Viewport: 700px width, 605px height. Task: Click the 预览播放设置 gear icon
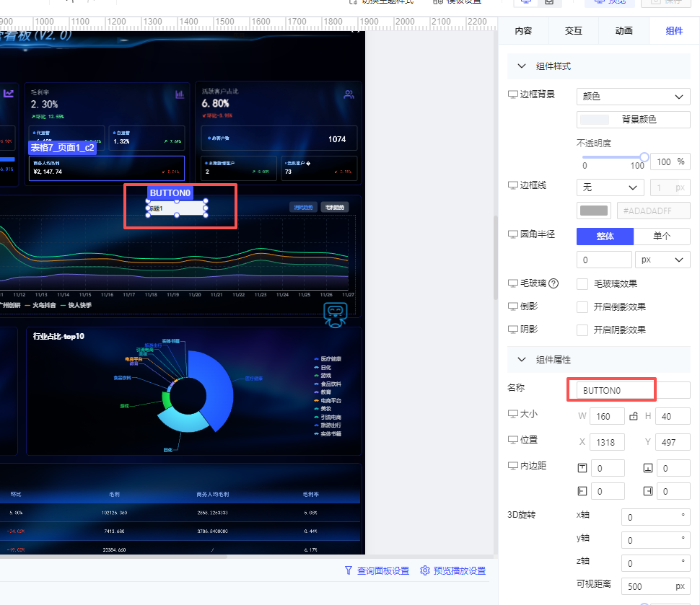coord(425,570)
